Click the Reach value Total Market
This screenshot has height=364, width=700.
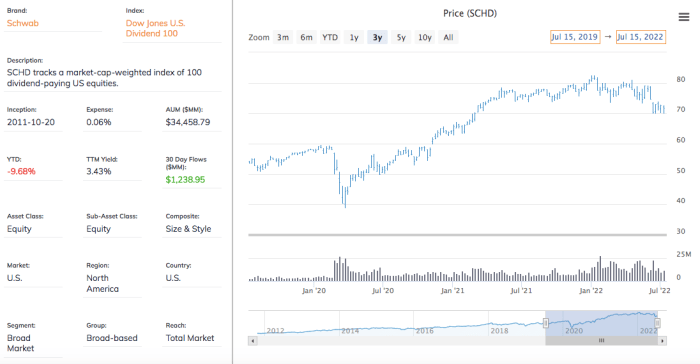(x=190, y=338)
